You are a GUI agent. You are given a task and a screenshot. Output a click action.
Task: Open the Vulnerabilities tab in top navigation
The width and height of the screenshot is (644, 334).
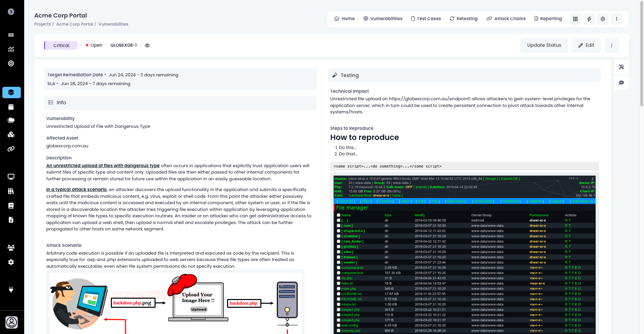383,19
